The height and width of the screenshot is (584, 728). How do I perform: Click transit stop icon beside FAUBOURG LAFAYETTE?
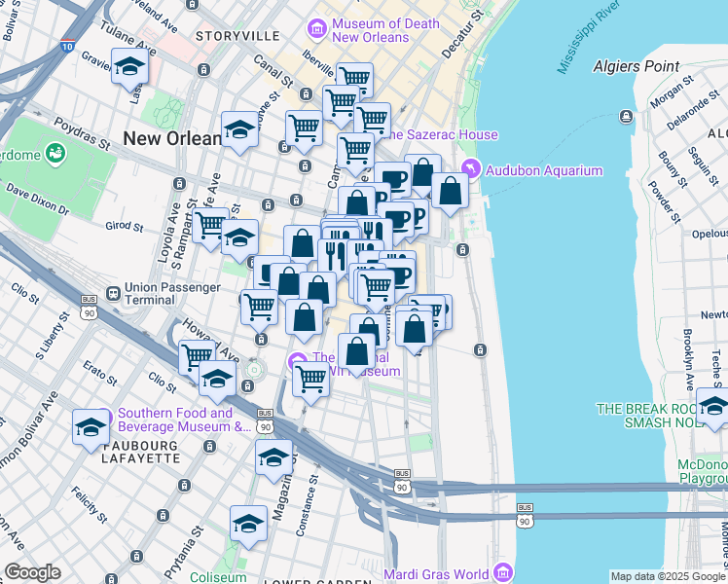[210, 447]
